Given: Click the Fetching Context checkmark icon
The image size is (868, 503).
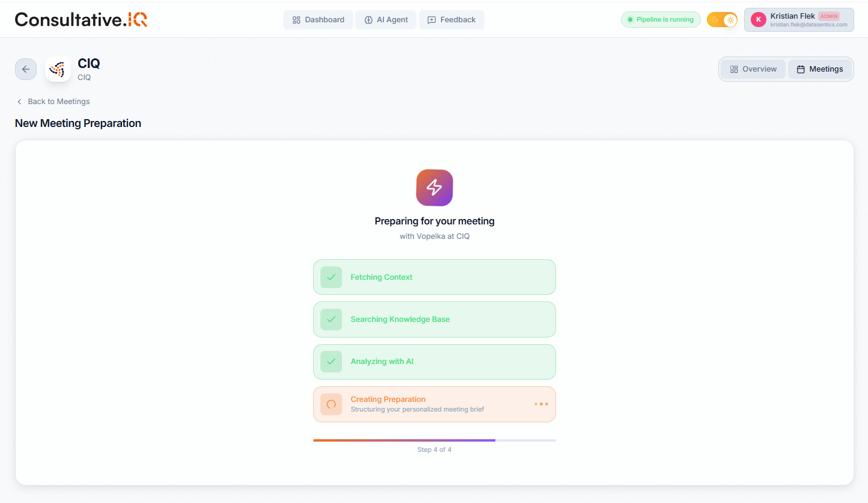Looking at the screenshot, I should 331,277.
